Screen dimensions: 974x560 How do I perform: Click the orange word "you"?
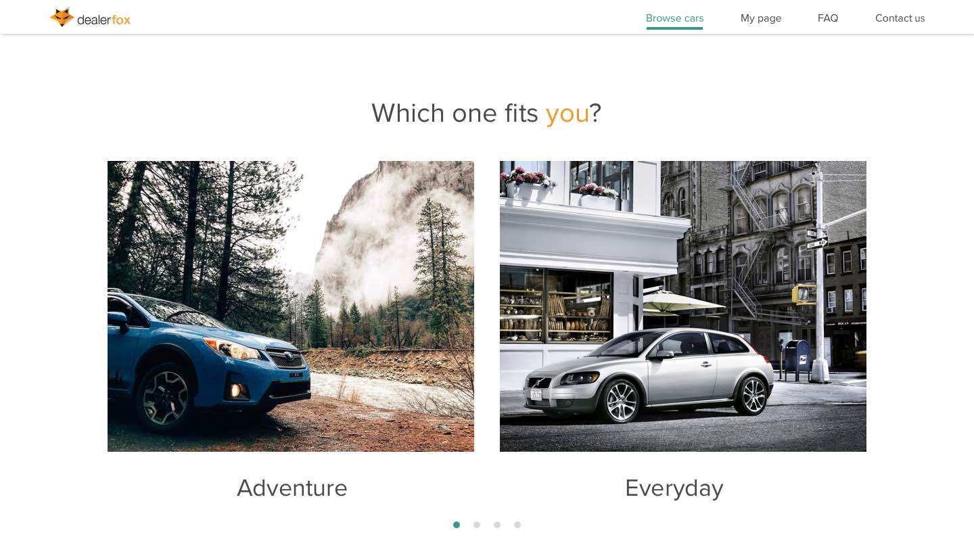(x=567, y=114)
